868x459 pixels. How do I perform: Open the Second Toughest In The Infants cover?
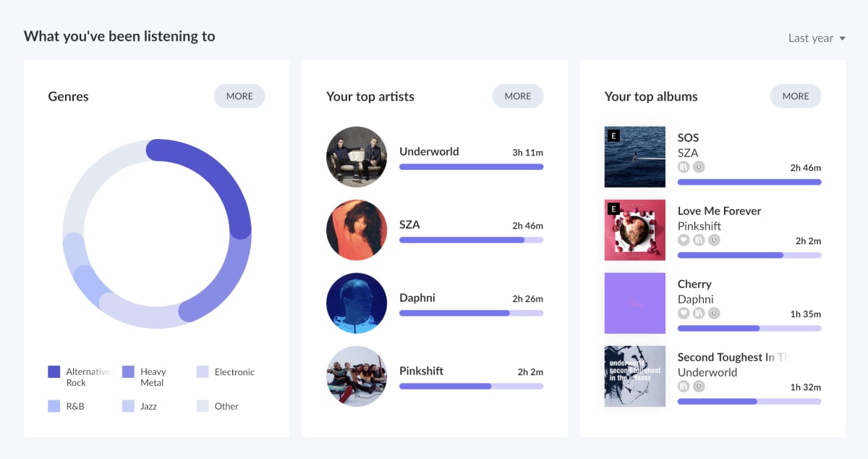(635, 376)
